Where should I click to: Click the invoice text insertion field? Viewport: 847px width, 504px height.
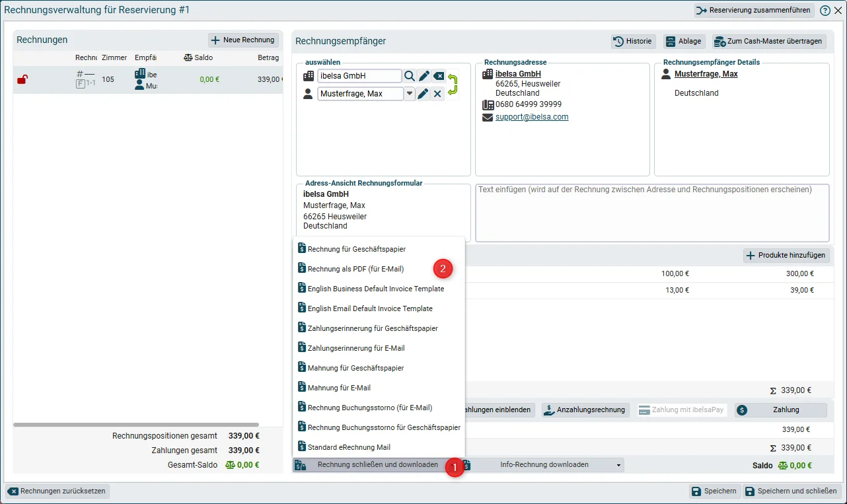652,213
